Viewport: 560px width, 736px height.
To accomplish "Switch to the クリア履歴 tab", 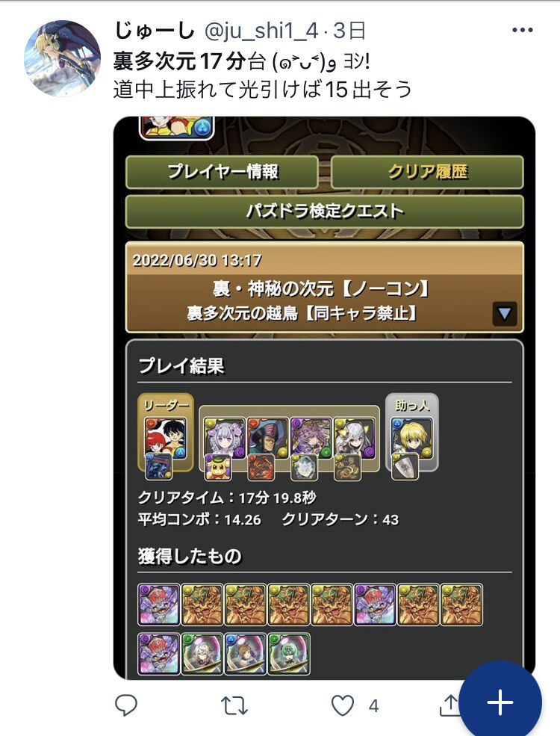I will pos(427,172).
